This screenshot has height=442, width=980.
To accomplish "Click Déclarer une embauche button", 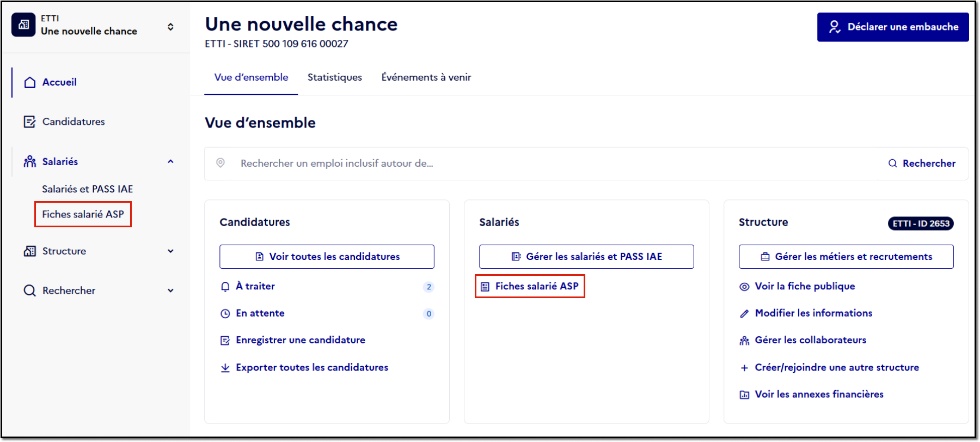I will click(x=893, y=27).
